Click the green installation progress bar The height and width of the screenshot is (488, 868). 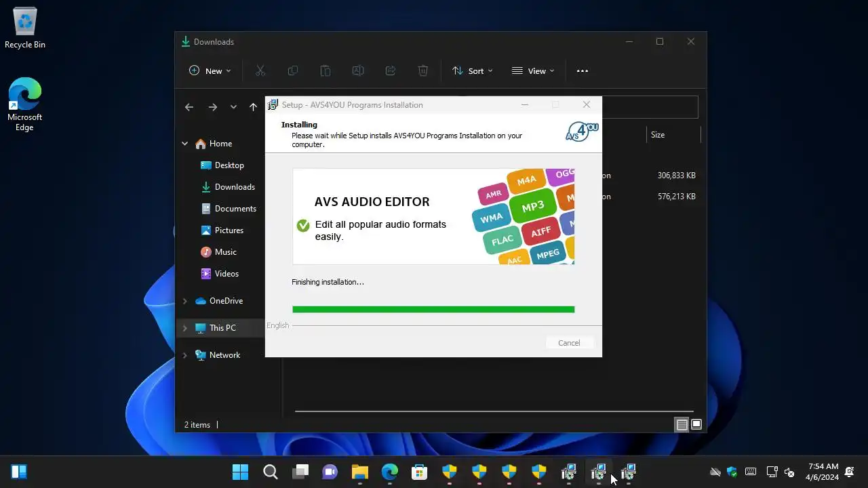[433, 310]
